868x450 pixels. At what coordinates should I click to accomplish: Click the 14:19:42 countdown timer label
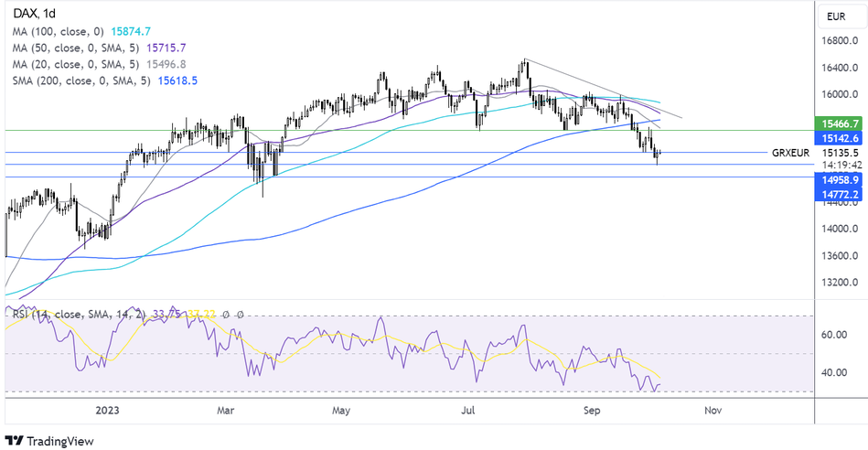point(840,166)
